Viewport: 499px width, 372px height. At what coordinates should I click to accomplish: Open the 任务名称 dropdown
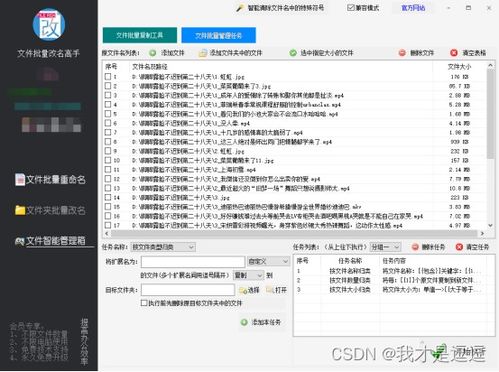tap(163, 247)
